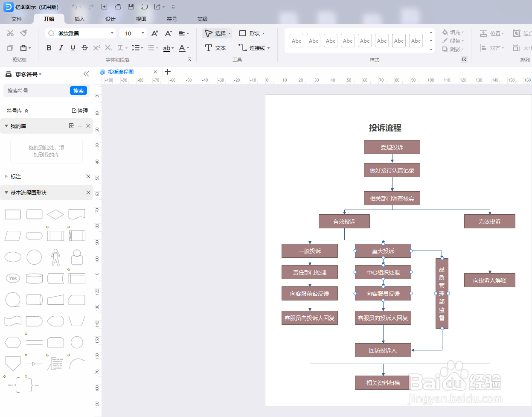Open the font color A dropdown
The height and width of the screenshot is (417, 532).
tap(184, 48)
